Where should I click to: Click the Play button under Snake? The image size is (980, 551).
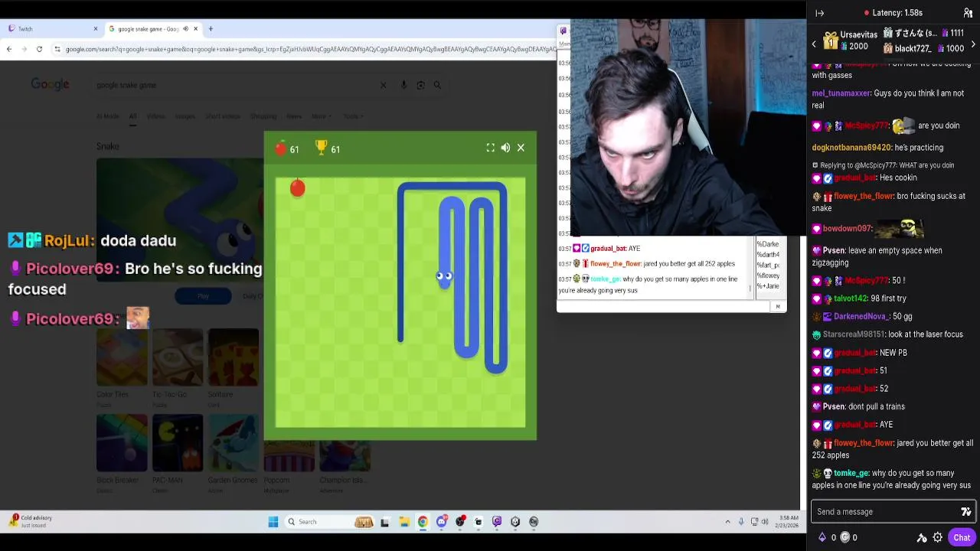coord(203,296)
